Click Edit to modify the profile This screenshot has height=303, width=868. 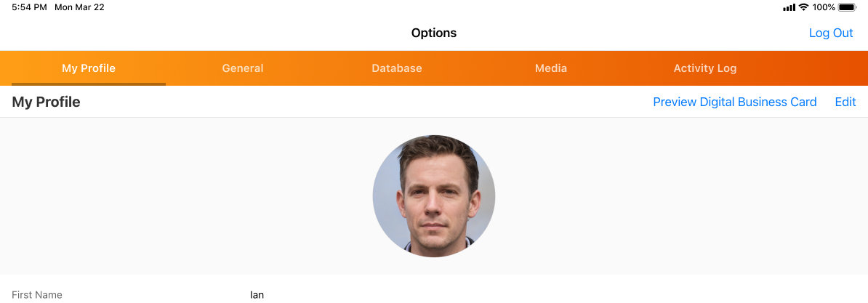click(x=845, y=102)
